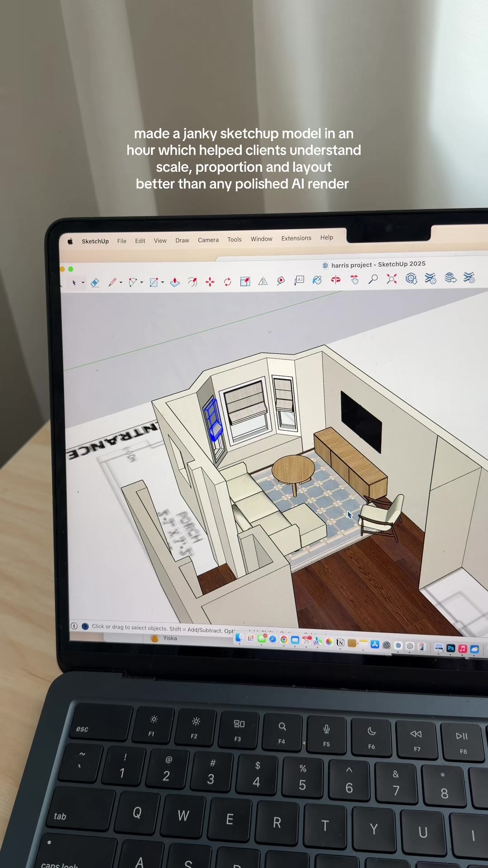This screenshot has height=868, width=488.
Task: Pick the Move tool with red arrows
Action: (210, 282)
